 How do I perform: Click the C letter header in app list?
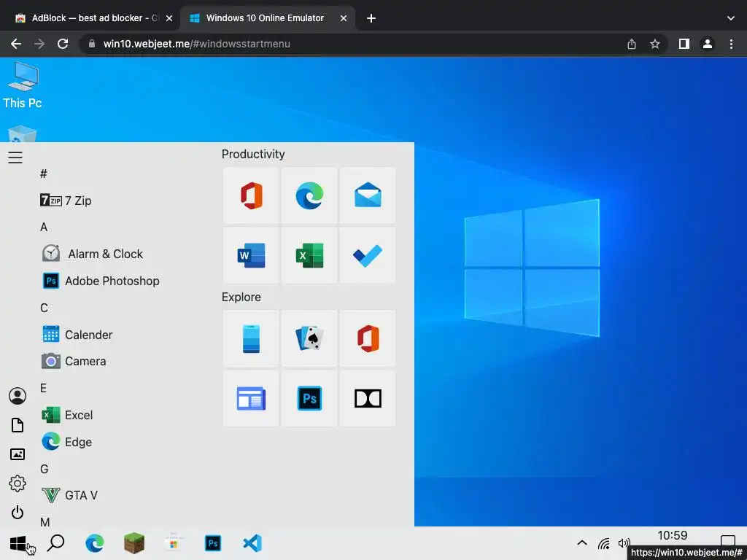(44, 308)
